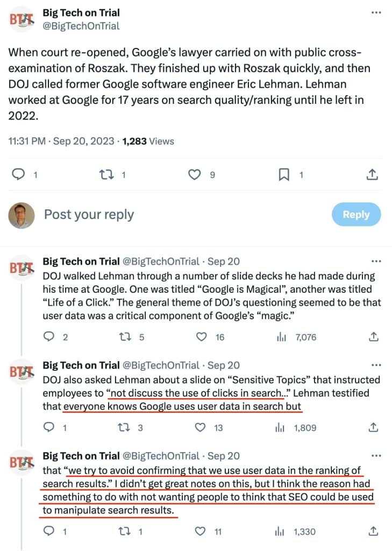Open more options on "Google is Magical" tweet

pyautogui.click(x=376, y=262)
